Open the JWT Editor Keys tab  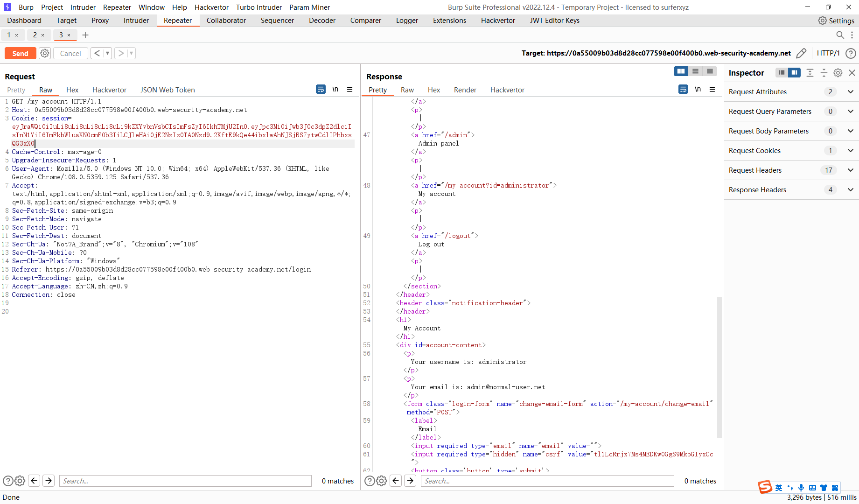(x=555, y=21)
